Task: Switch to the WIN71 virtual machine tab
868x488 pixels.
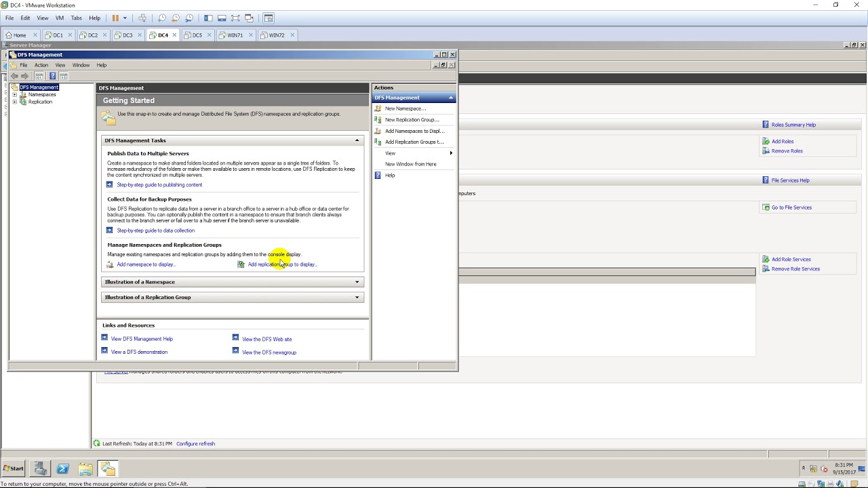Action: tap(235, 35)
